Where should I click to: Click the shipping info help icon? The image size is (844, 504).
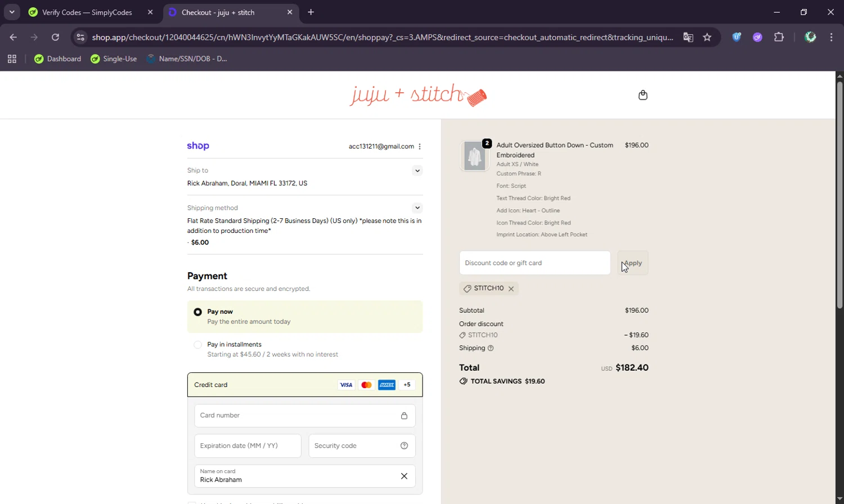[x=491, y=348]
